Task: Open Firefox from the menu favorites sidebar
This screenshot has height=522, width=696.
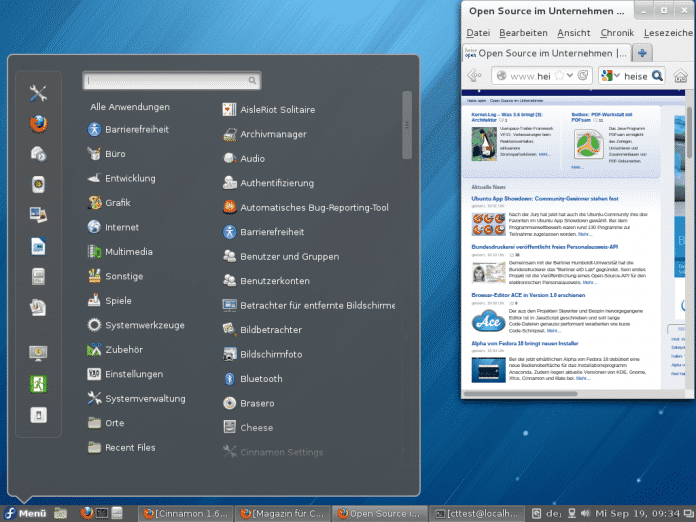Action: pos(38,124)
